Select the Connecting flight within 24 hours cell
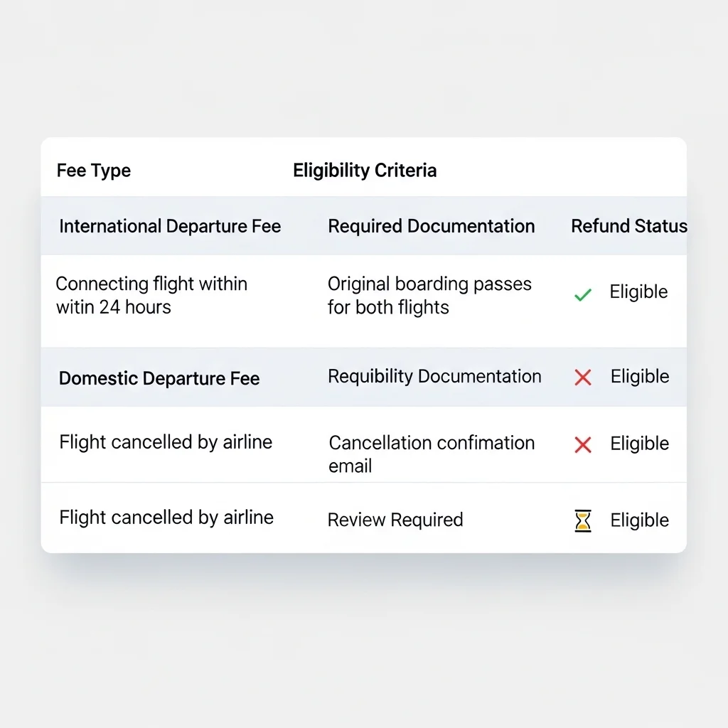 coord(151,295)
